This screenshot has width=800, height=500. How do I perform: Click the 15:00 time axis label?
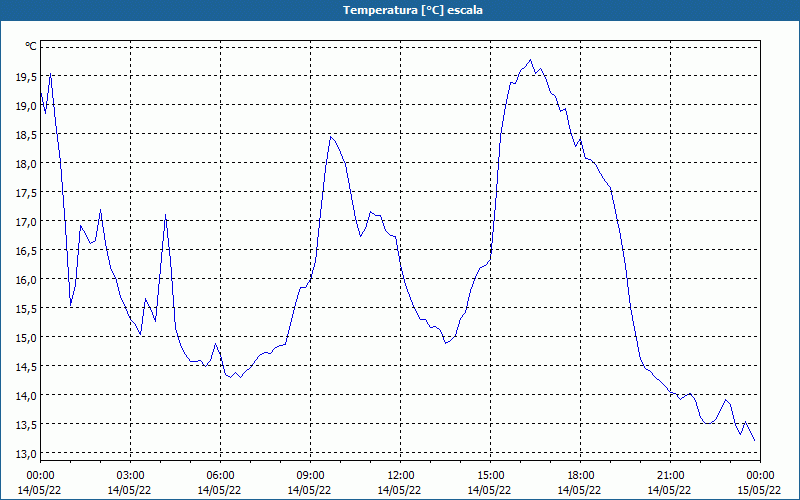(490, 476)
